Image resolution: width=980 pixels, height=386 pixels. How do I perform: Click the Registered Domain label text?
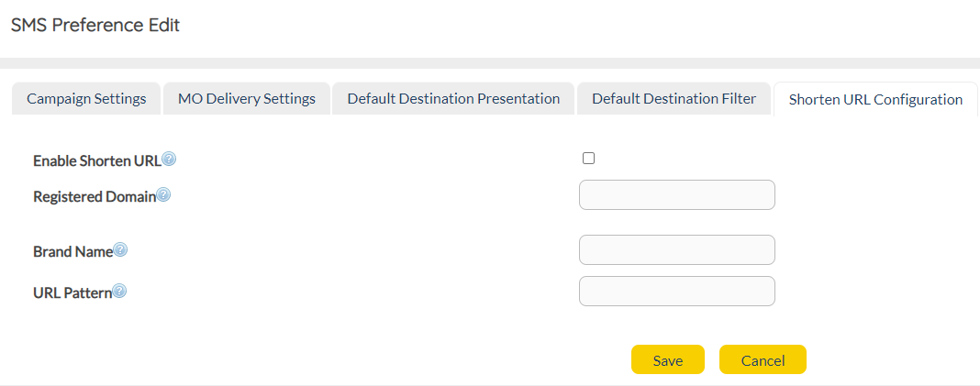pyautogui.click(x=95, y=196)
